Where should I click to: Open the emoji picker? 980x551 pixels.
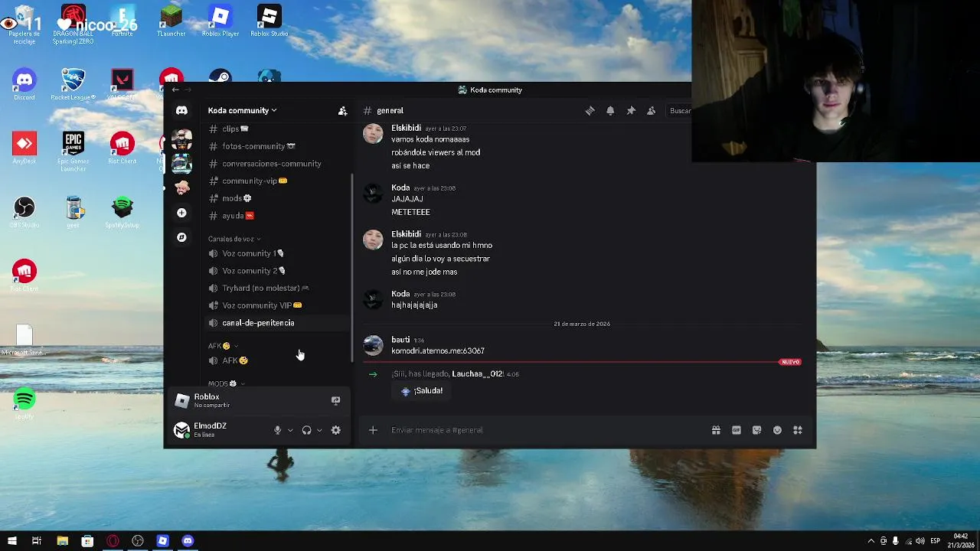(777, 430)
